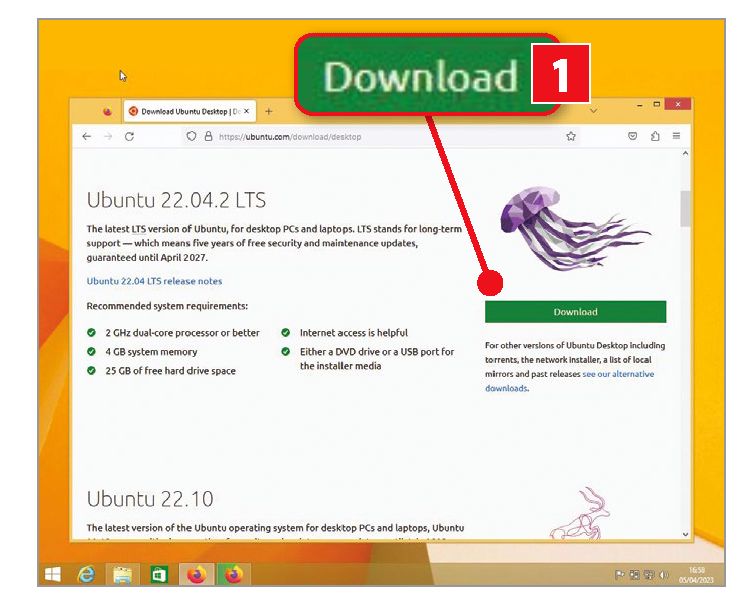Viewport: 740px width, 596px height.
Task: Click the first Firefox taskbar icon
Action: [x=196, y=574]
